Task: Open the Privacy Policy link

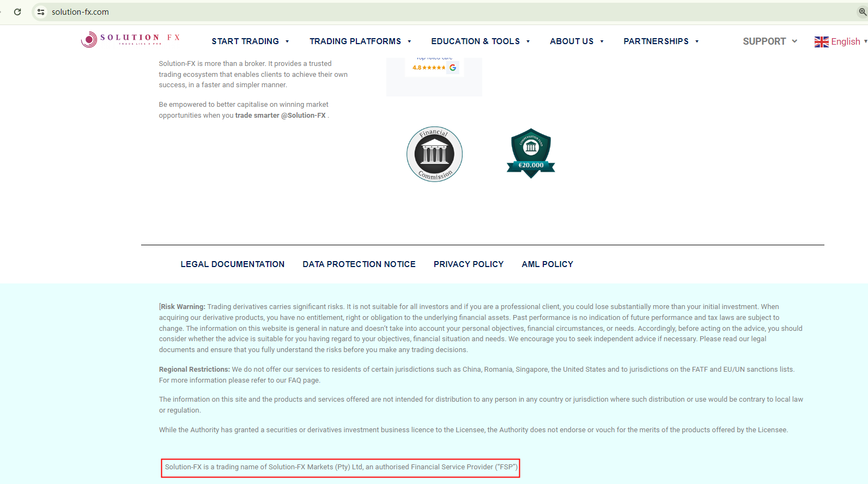Action: [x=469, y=264]
